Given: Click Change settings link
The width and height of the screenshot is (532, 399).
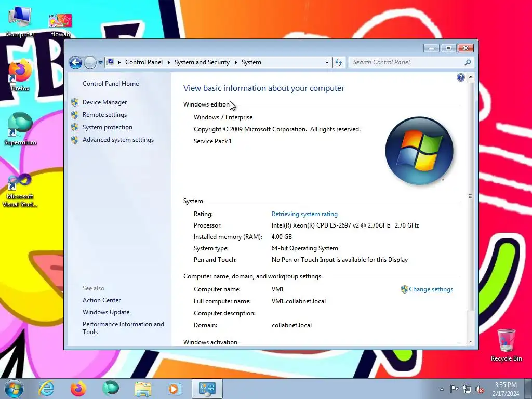Looking at the screenshot, I should tap(431, 289).
